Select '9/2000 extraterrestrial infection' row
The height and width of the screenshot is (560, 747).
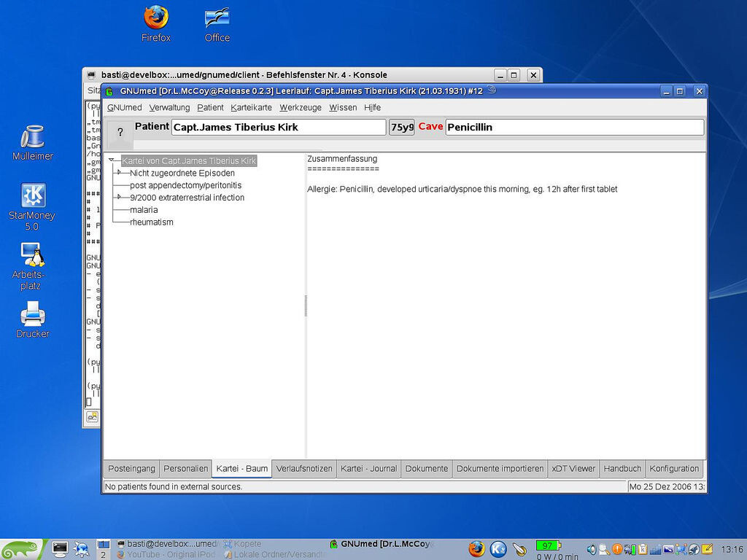click(187, 197)
